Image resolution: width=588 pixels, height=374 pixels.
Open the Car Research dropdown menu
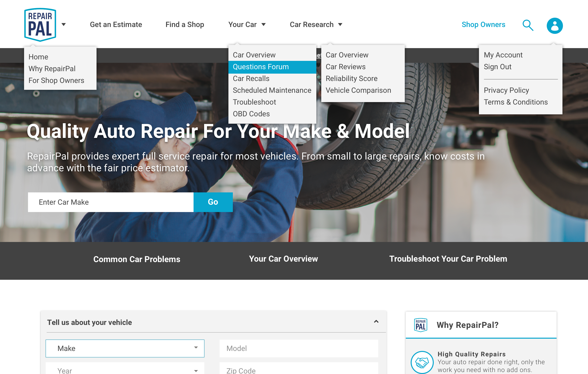[316, 25]
